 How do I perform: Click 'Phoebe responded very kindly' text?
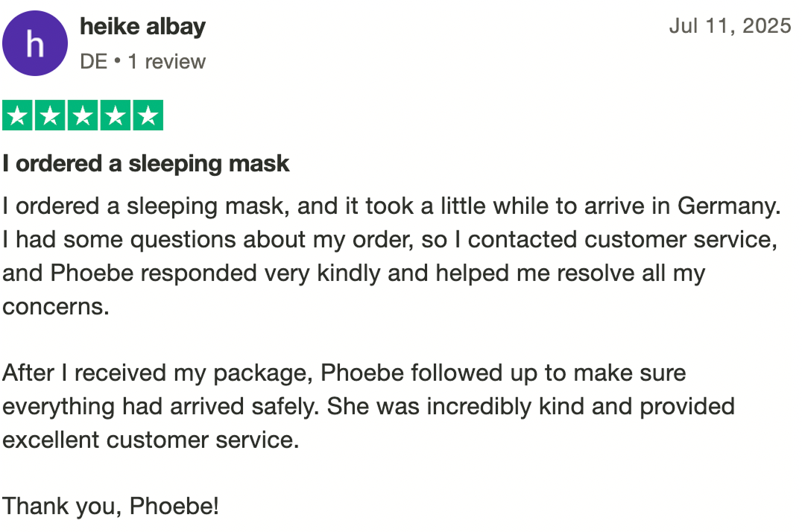(x=215, y=273)
